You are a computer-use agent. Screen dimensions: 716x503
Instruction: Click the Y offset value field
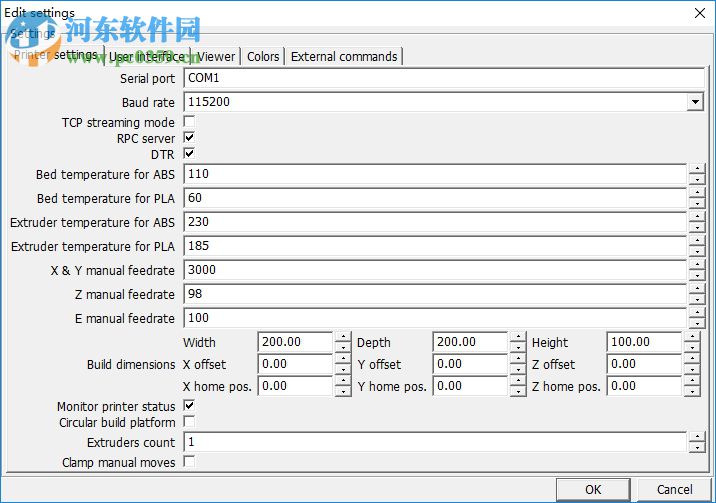[470, 364]
